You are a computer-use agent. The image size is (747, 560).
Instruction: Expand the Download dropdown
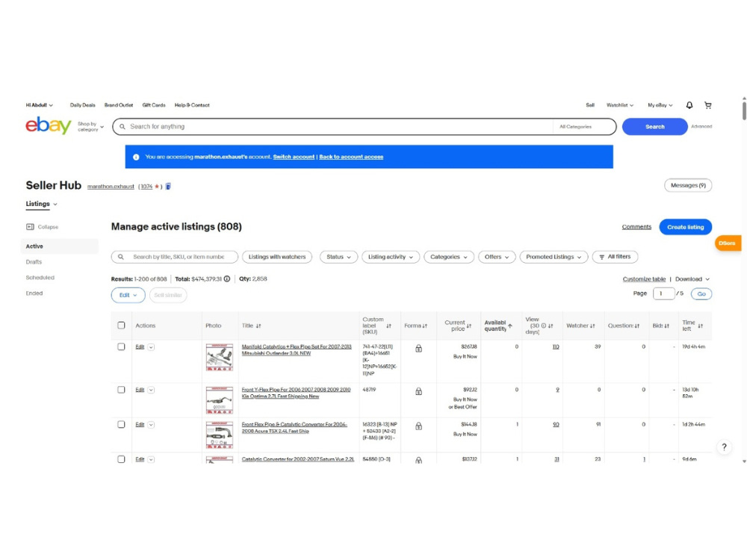[692, 279]
